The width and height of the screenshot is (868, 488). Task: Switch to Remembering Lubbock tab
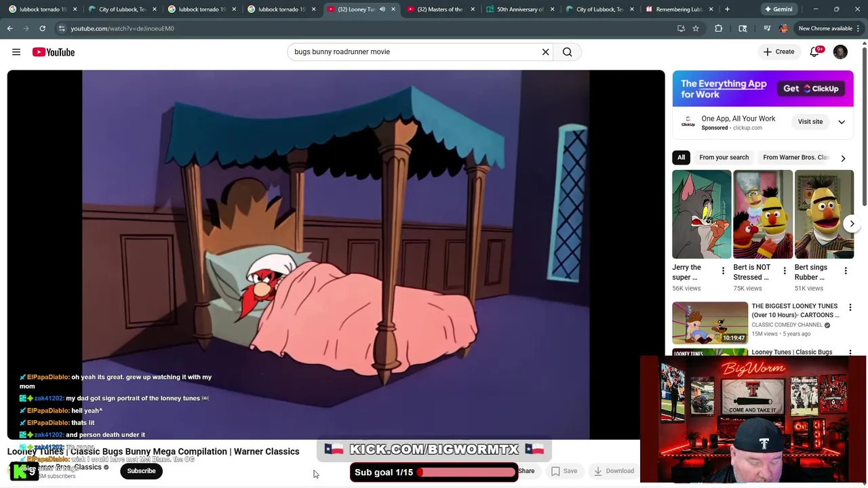point(678,9)
